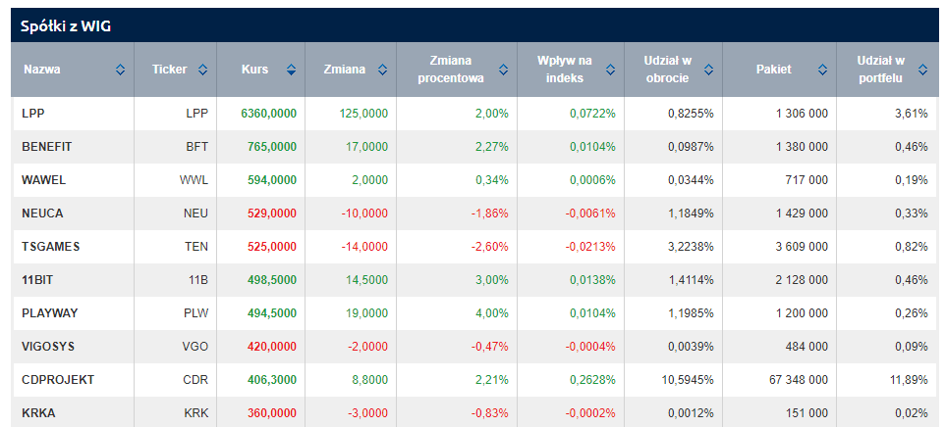
Task: Click the ticker text BFT
Action: (197, 146)
